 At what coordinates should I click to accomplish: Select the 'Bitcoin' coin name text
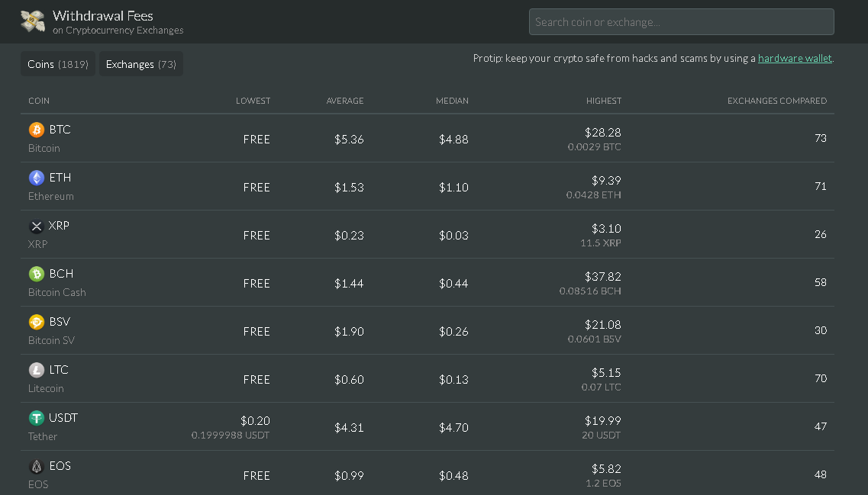(44, 148)
